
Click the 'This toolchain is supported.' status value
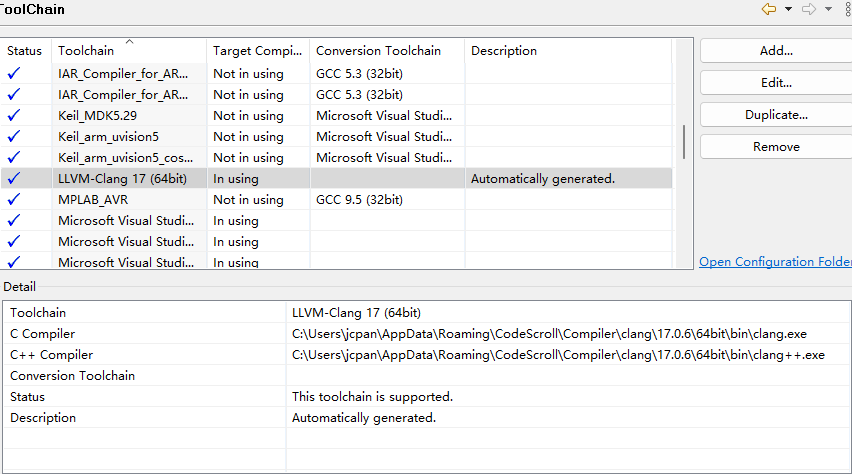(x=372, y=397)
